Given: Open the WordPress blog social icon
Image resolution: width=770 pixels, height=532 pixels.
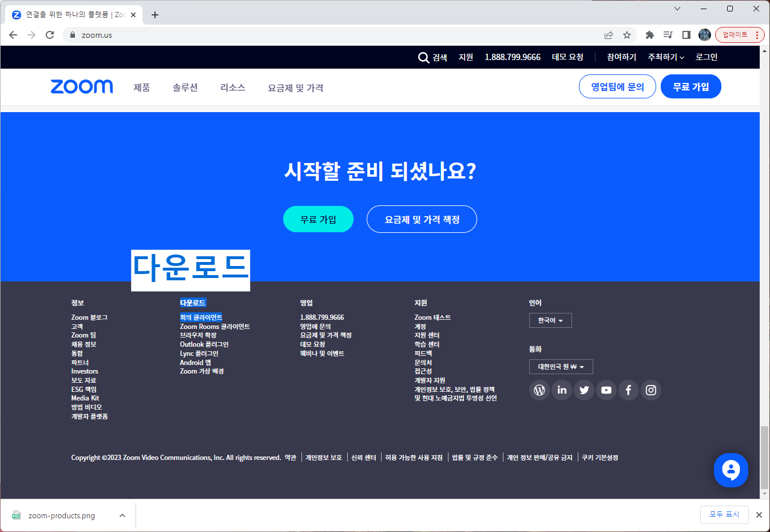Looking at the screenshot, I should (x=539, y=390).
